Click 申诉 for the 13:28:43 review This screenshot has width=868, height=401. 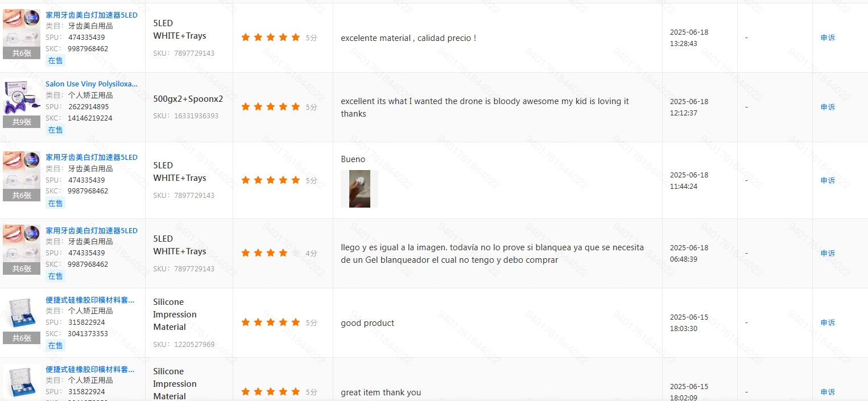point(828,38)
